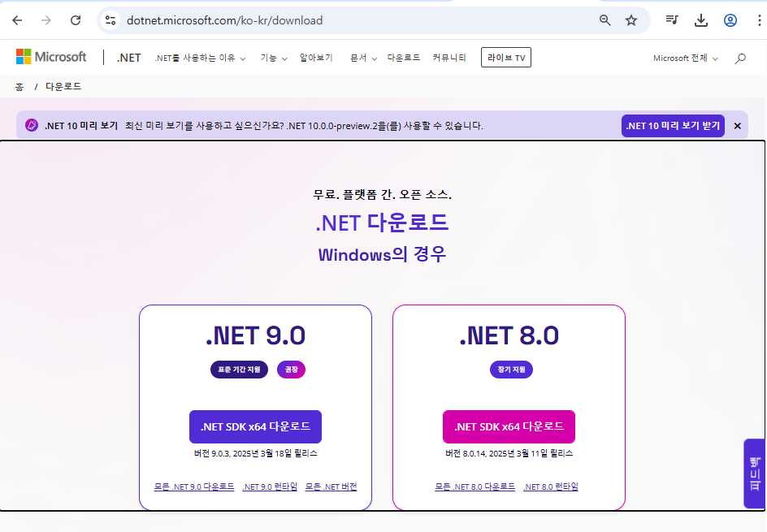Download .NET 8.0 SDK x64

tap(509, 426)
